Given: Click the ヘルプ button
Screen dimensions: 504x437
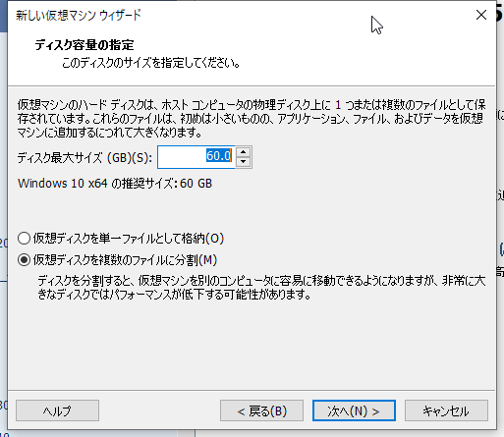Looking at the screenshot, I should tap(57, 410).
